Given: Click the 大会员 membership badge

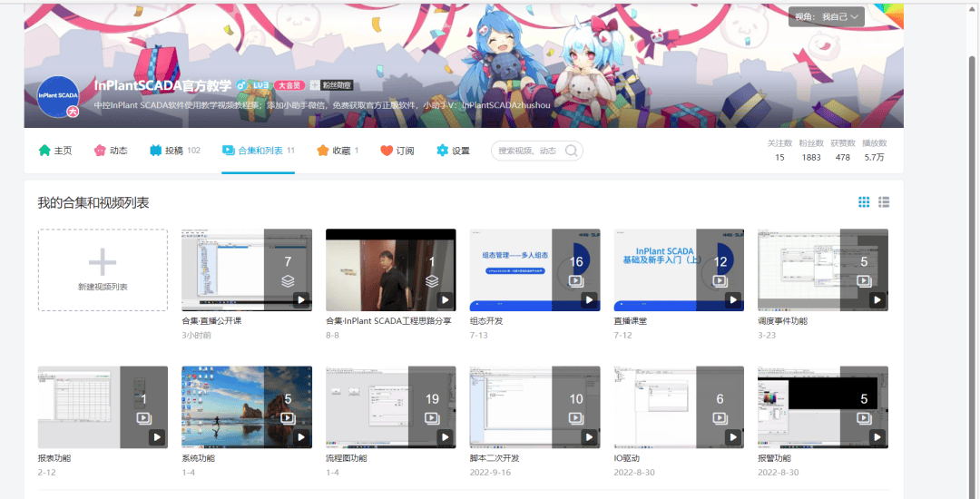Looking at the screenshot, I should [289, 85].
